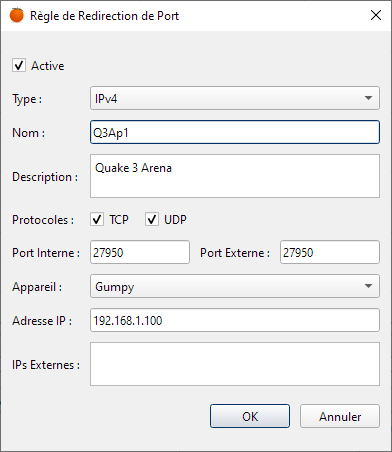Select the Port Interne input field
The image size is (392, 452).
tap(140, 252)
